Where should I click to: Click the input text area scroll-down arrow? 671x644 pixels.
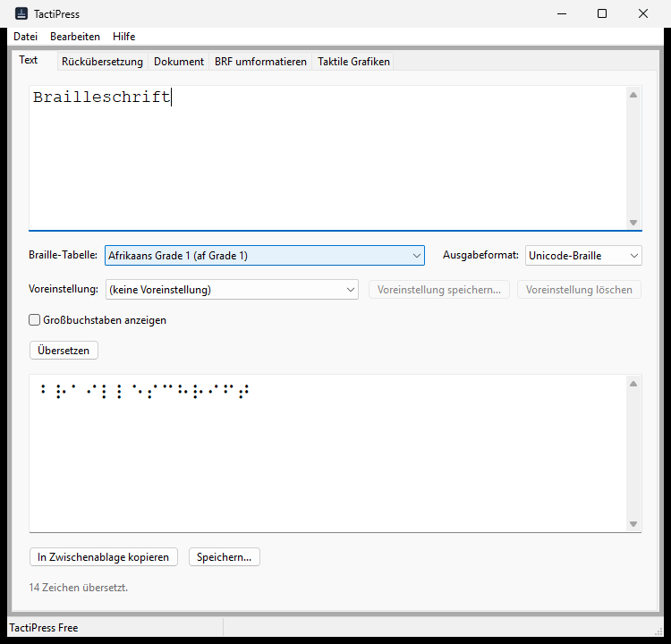[x=633, y=223]
